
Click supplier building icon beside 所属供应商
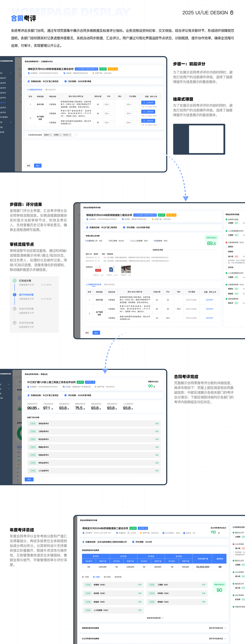(x=28, y=82)
